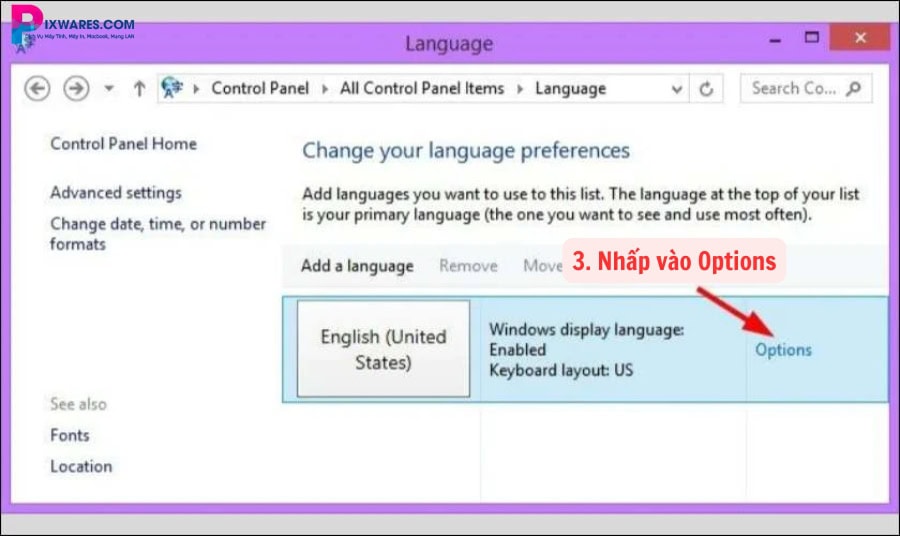This screenshot has height=536, width=900.
Task: Go up one level with Up arrow
Action: [139, 89]
